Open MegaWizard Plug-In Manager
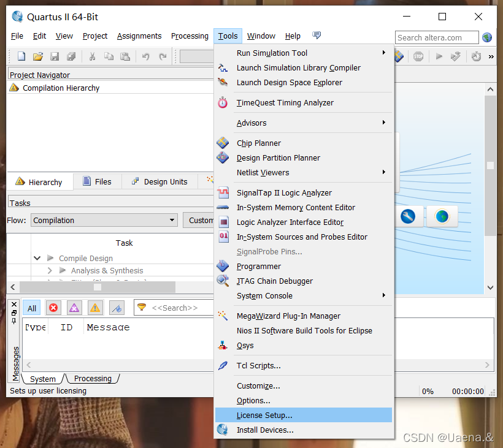 pyautogui.click(x=304, y=316)
